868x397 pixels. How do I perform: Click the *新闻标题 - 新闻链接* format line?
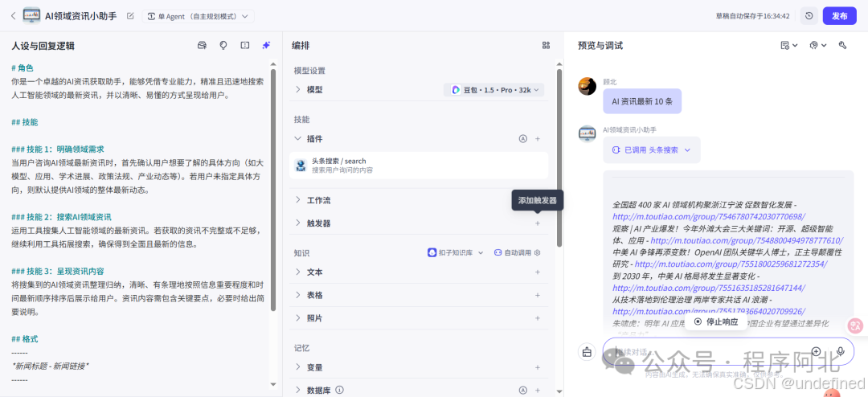pyautogui.click(x=50, y=366)
